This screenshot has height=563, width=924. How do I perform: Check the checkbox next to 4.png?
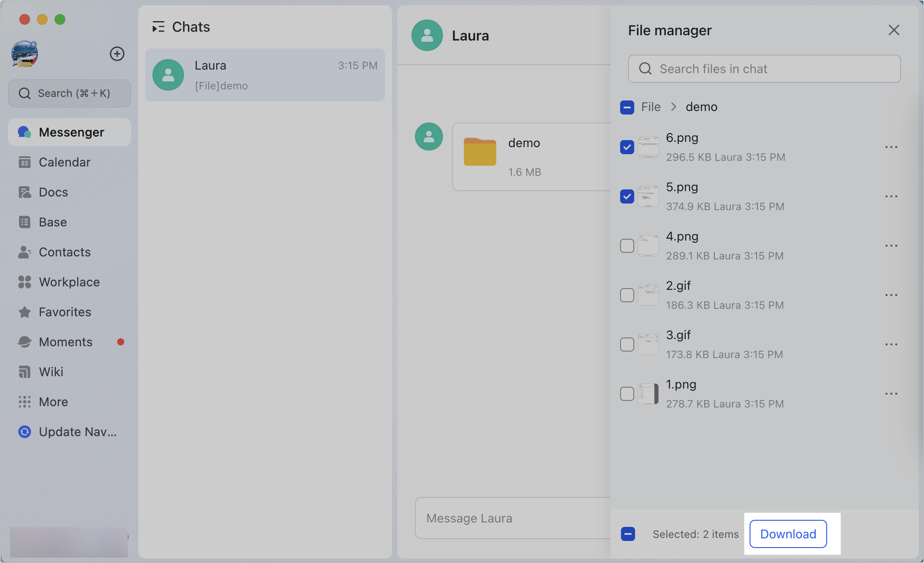point(627,246)
